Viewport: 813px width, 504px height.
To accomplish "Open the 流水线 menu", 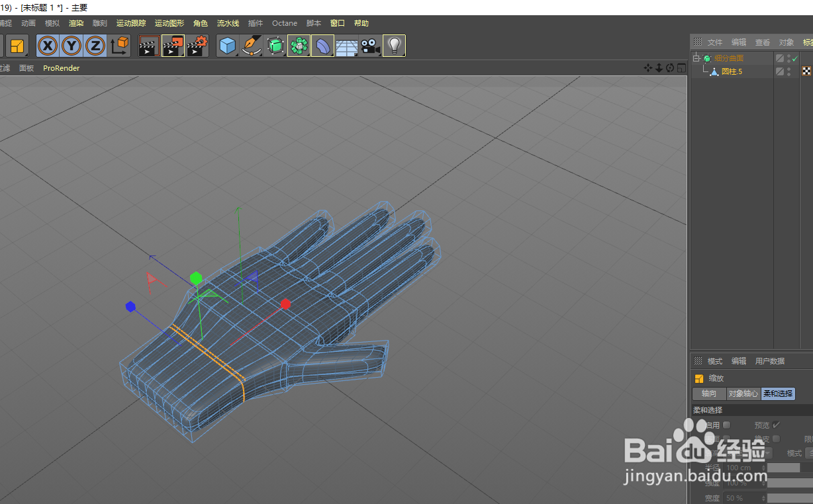I will 228,23.
